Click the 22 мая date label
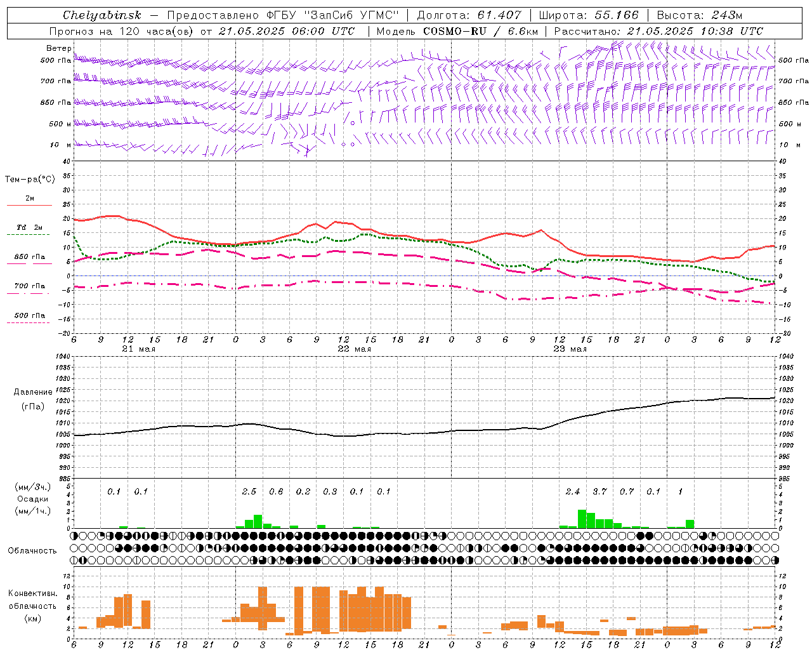Image resolution: width=812 pixels, height=650 pixels. pos(354,349)
